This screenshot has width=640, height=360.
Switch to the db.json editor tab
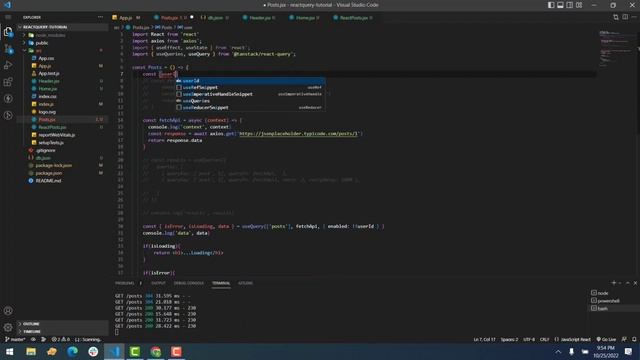point(215,18)
